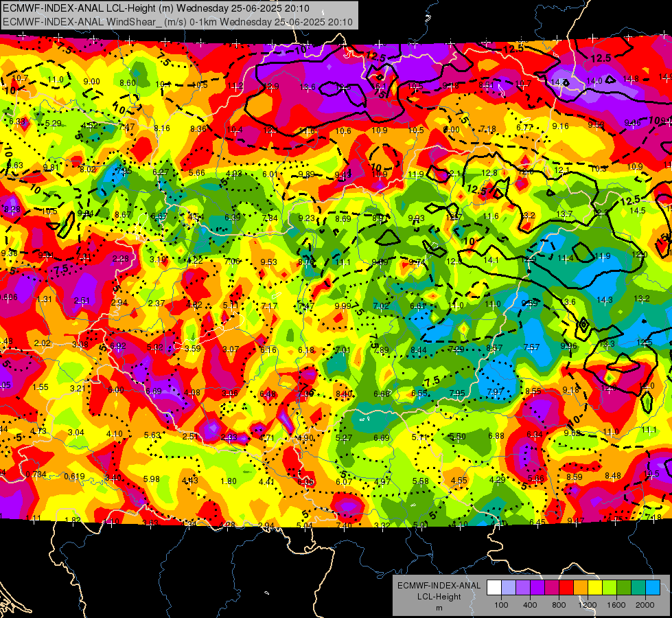This screenshot has height=618, width=672.
Task: Click the map value 9.99
Action: (343, 306)
